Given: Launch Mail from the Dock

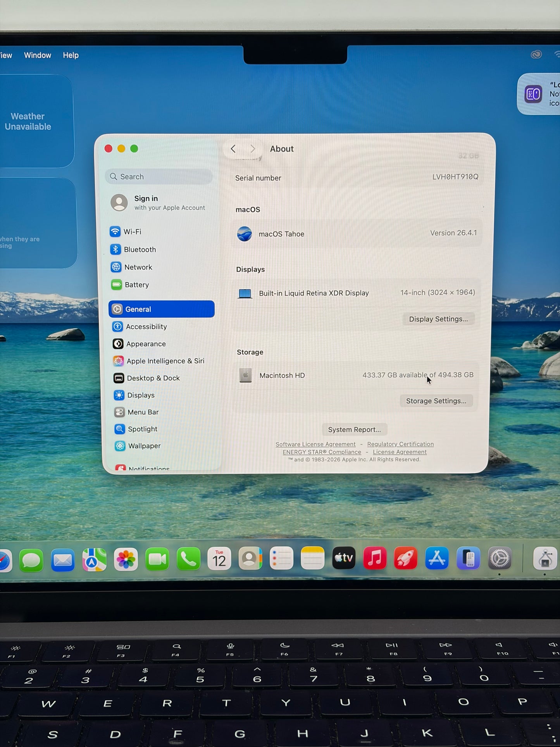Looking at the screenshot, I should [x=63, y=560].
